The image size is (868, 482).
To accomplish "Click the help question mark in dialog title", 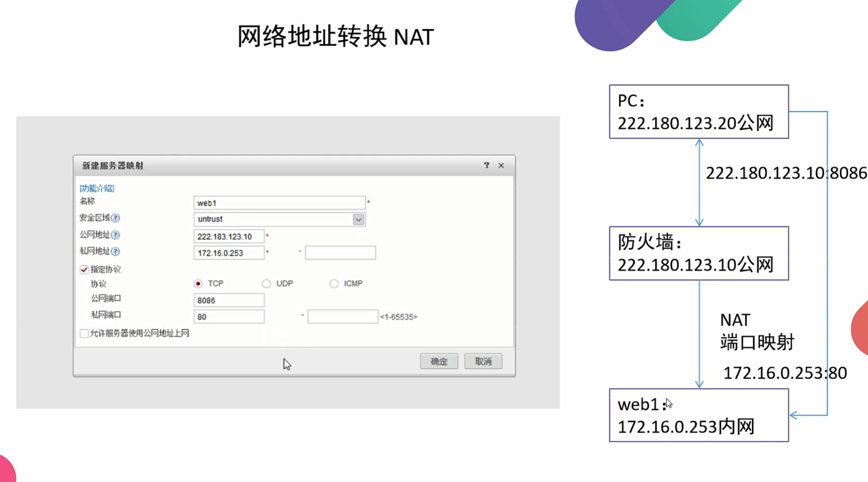I will tap(486, 165).
